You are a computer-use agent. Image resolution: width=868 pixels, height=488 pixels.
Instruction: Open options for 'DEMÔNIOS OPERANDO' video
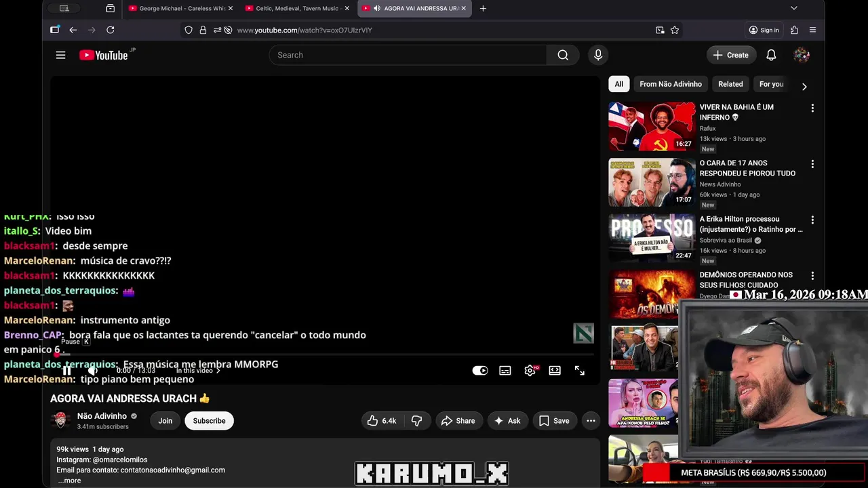click(x=812, y=277)
